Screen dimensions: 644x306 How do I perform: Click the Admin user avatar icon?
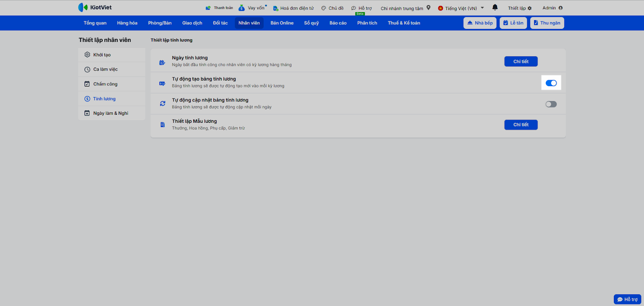coord(560,8)
